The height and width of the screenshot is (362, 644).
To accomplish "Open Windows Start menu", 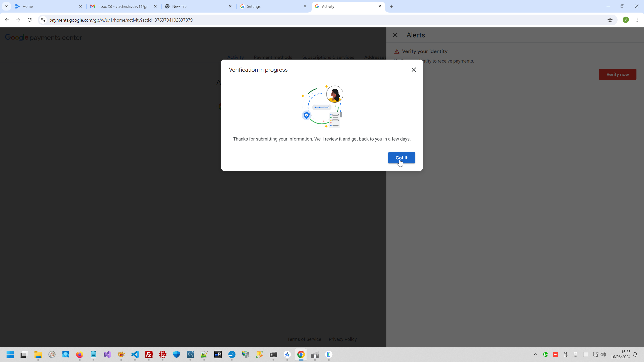I will click(10, 354).
